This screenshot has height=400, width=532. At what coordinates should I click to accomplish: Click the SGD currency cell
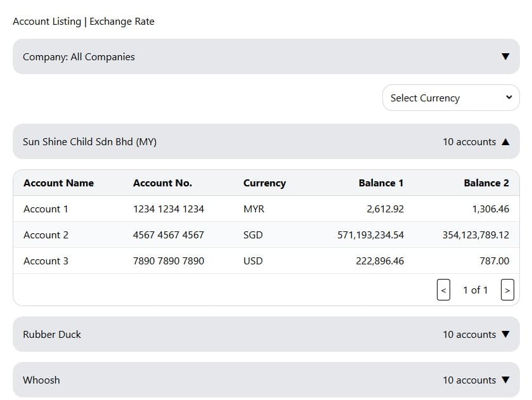coord(253,235)
